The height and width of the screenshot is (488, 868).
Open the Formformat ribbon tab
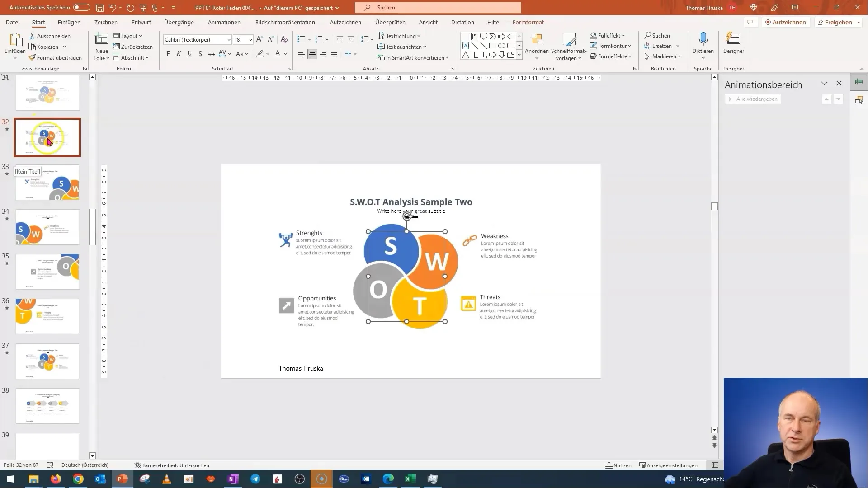(x=528, y=22)
